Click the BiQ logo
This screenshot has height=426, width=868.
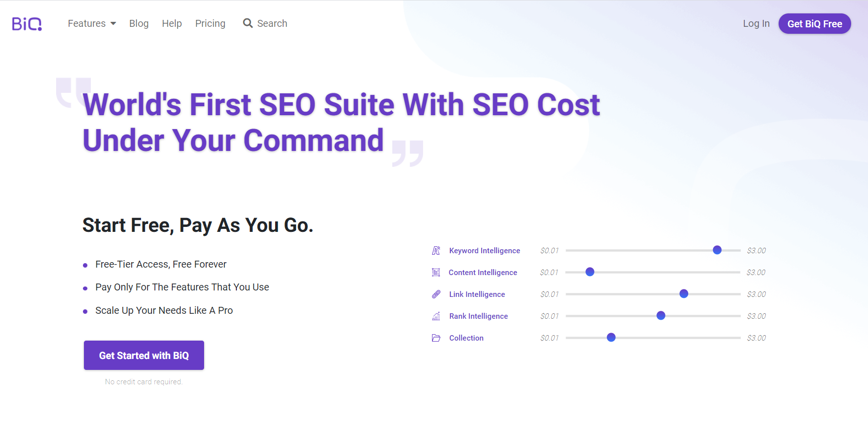(x=27, y=23)
